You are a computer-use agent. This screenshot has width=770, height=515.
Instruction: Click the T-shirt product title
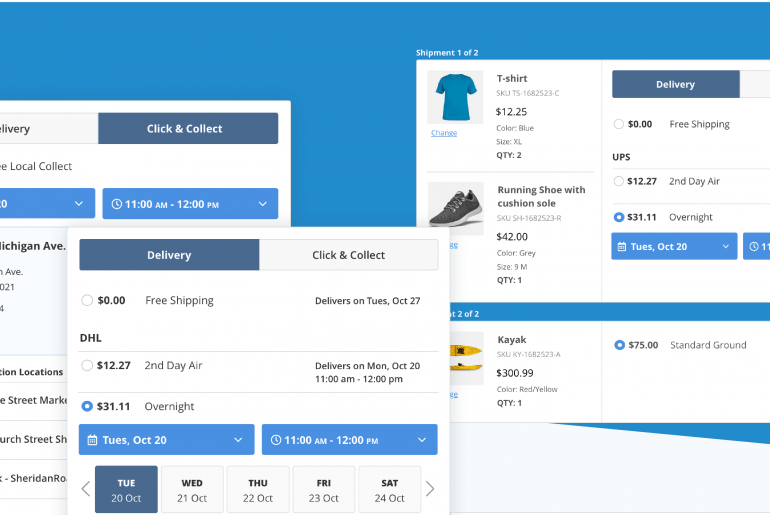pyautogui.click(x=512, y=78)
